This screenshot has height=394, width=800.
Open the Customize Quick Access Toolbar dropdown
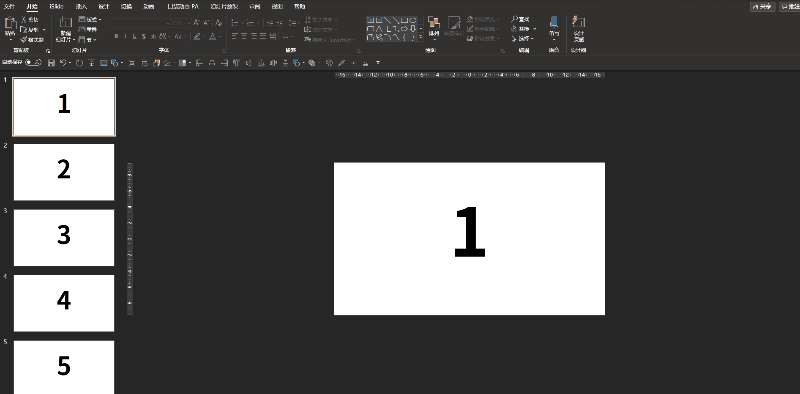(x=378, y=63)
